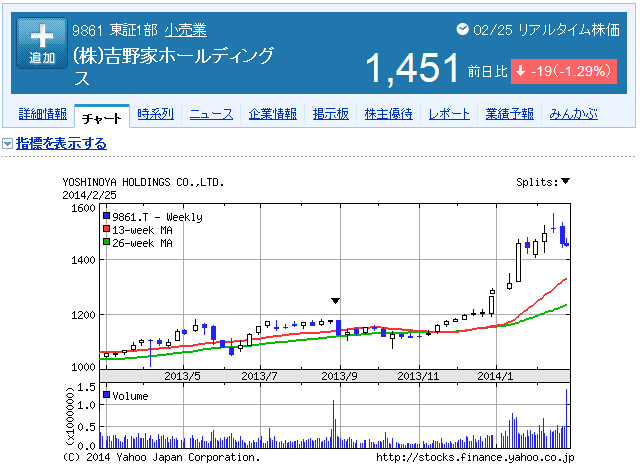Click the Yahoo Japan Corporation copyright text
Viewport: 640px width, 468px height.
pyautogui.click(x=161, y=457)
